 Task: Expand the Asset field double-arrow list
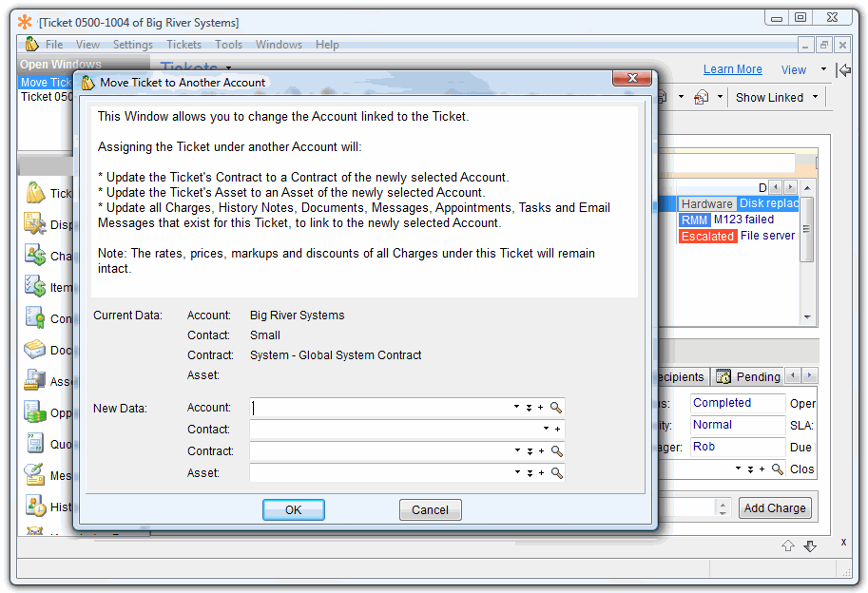(529, 473)
